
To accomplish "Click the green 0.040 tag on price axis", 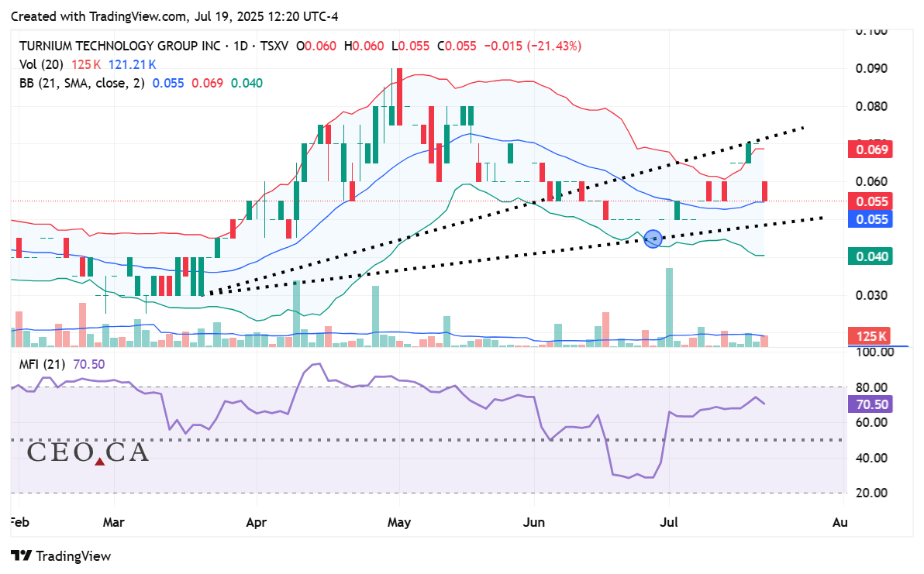I will point(870,256).
